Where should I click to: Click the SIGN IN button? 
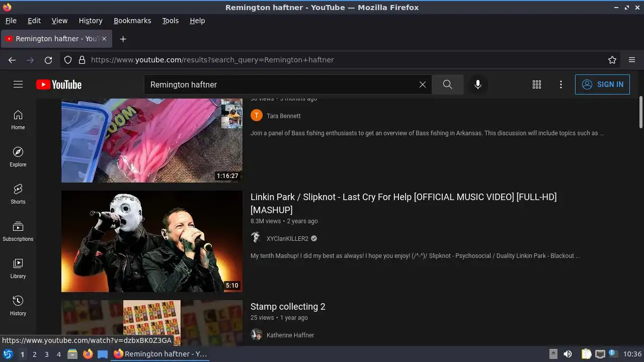point(602,84)
